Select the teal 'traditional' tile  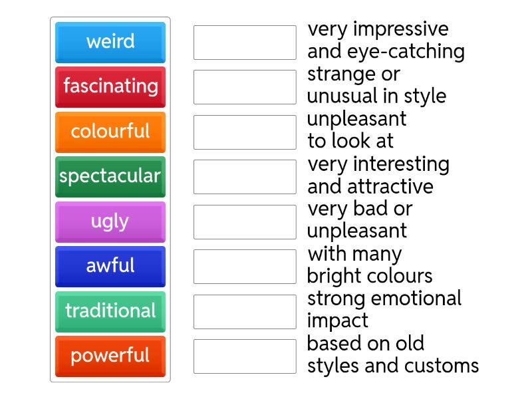(x=110, y=311)
